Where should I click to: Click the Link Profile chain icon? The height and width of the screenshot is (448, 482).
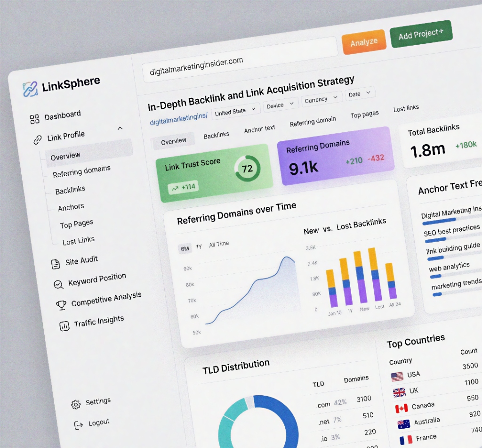click(38, 140)
